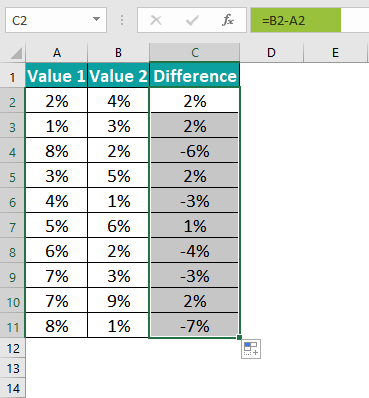
Task: Click the Enter checkmark icon in formula bar
Action: pyautogui.click(x=192, y=21)
